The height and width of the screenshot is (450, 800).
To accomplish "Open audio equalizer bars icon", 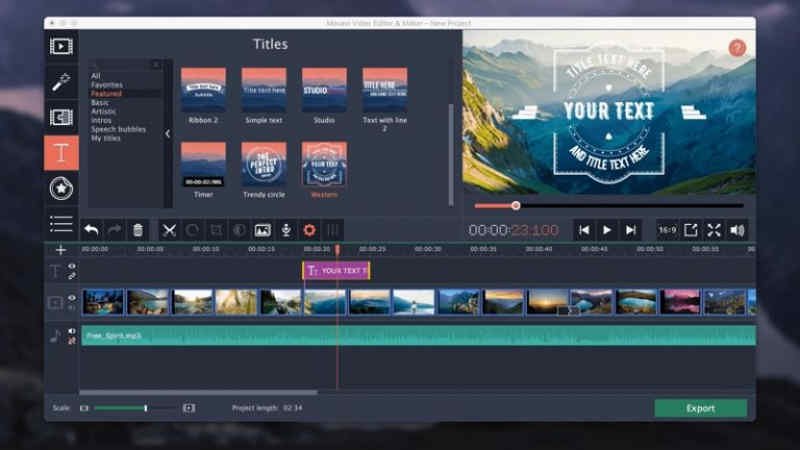I will (x=333, y=230).
